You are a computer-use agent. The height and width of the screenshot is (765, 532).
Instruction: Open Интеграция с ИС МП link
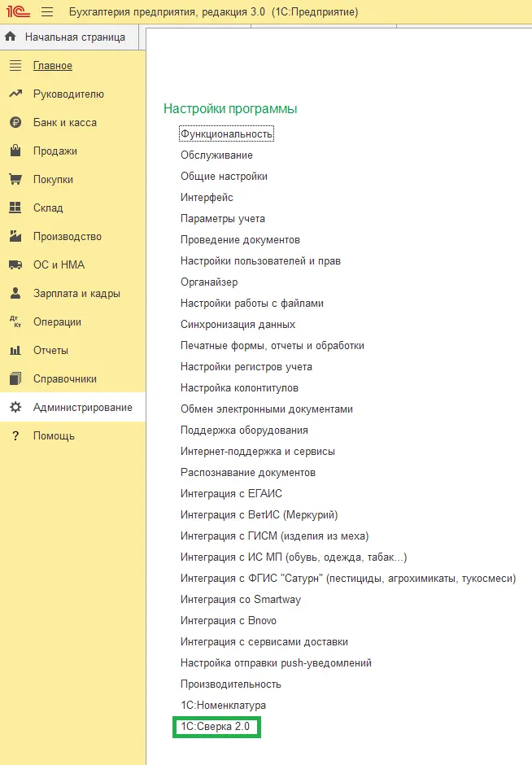coord(294,557)
